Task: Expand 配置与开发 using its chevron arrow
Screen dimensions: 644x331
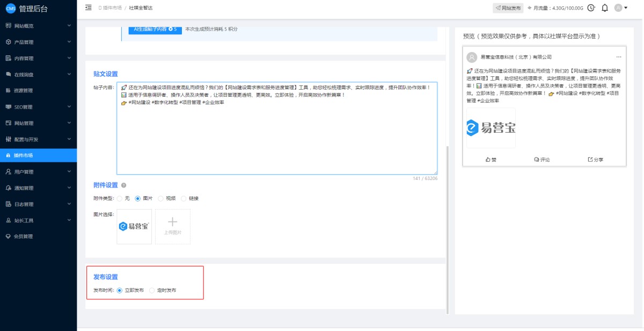Action: tap(69, 139)
